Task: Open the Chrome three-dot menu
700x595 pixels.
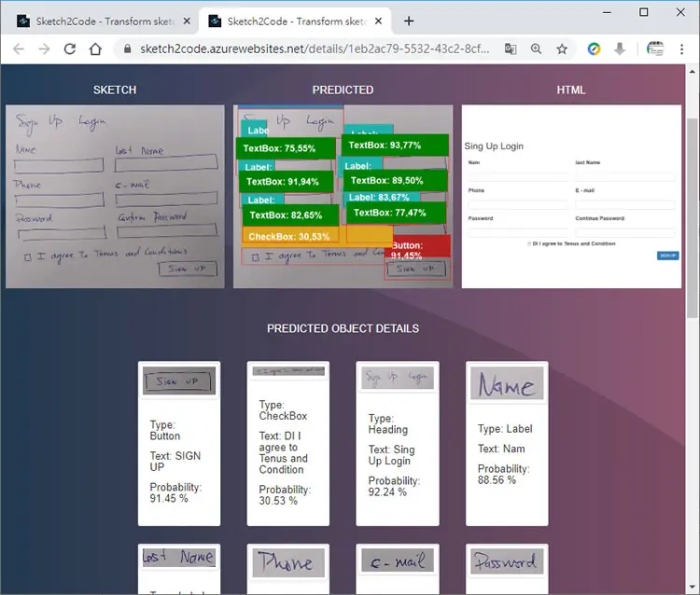Action: (x=681, y=49)
